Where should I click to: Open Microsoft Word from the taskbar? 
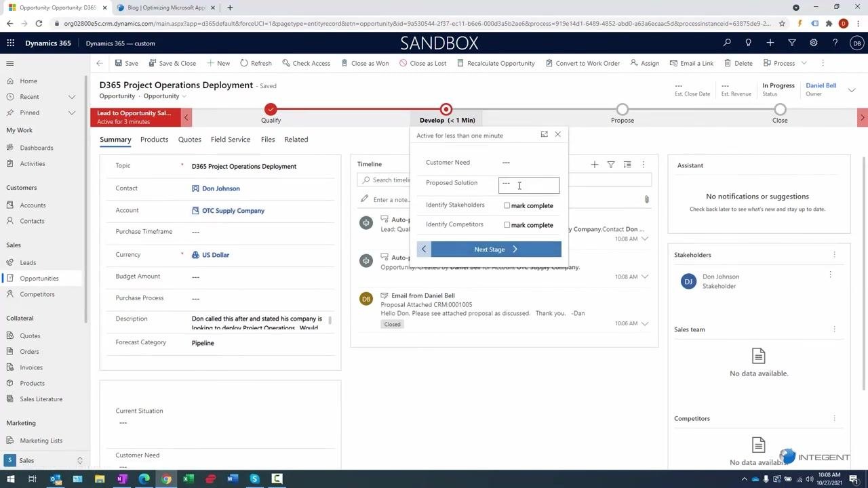click(x=233, y=479)
